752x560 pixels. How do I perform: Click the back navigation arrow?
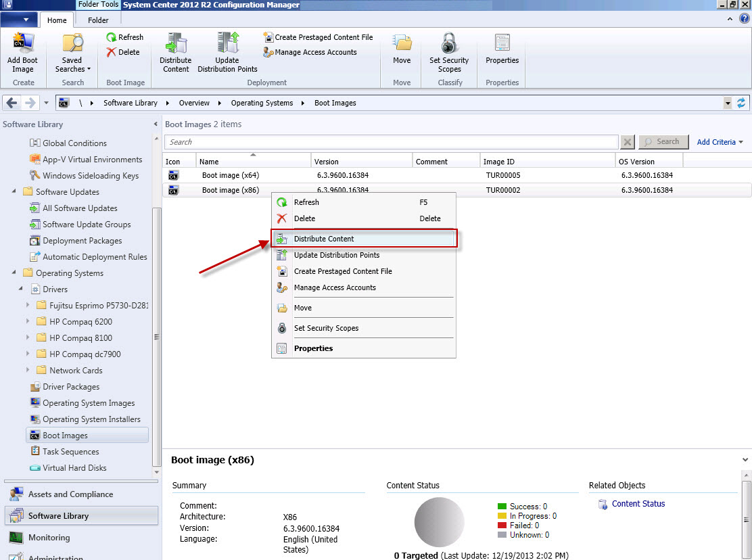click(12, 103)
